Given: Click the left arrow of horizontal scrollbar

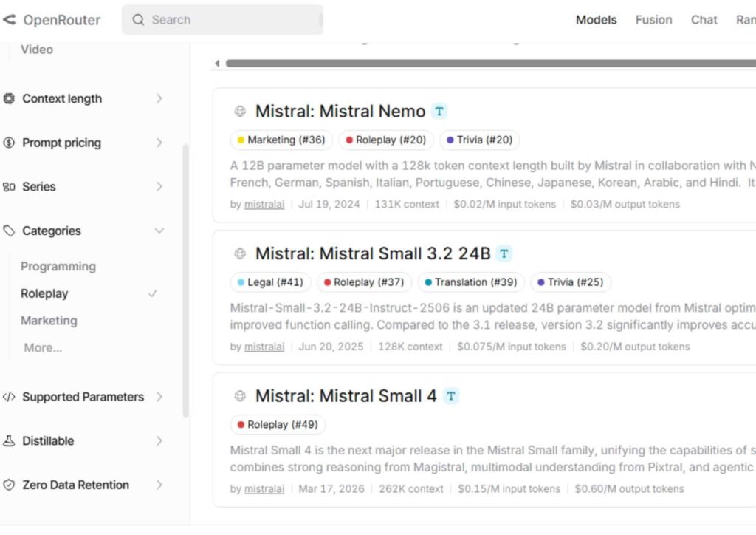Looking at the screenshot, I should point(218,64).
